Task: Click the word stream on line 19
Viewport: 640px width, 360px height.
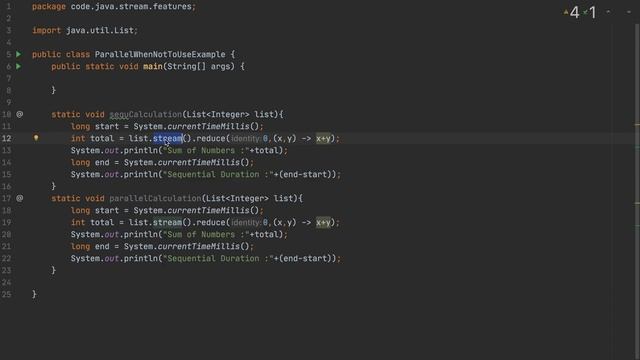Action: click(167, 222)
